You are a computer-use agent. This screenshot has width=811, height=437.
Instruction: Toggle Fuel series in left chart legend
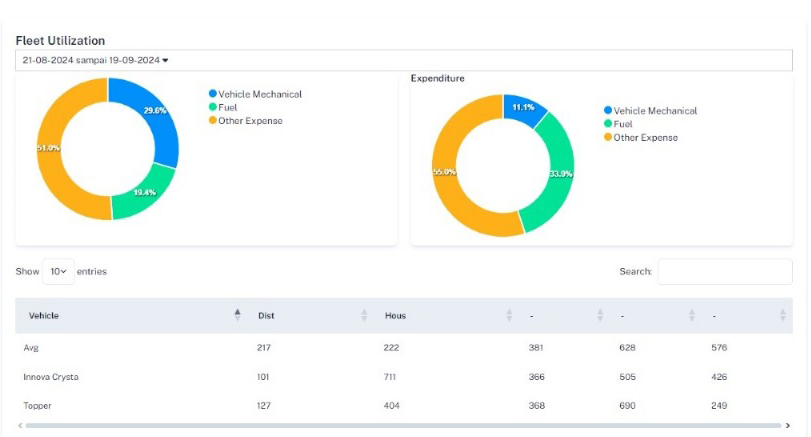click(x=228, y=107)
